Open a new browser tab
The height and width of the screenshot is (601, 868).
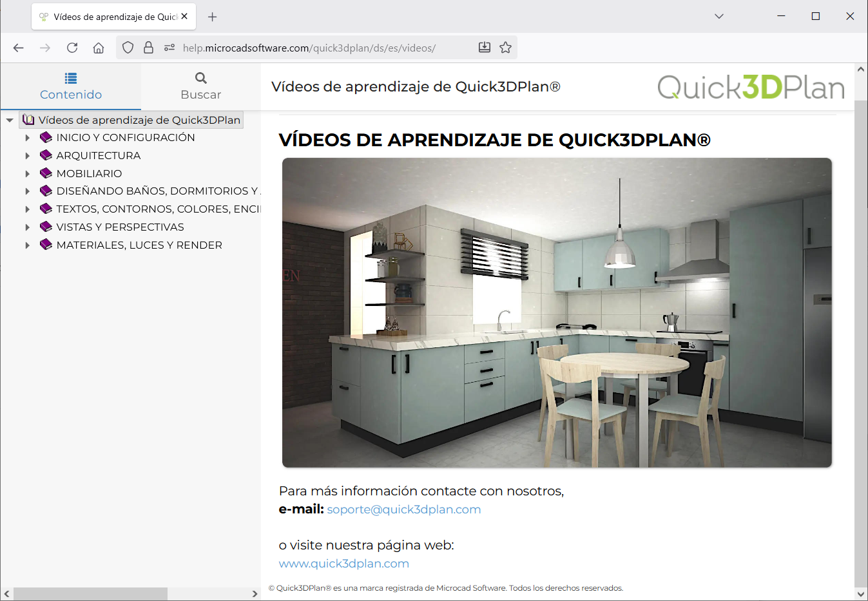(x=213, y=17)
